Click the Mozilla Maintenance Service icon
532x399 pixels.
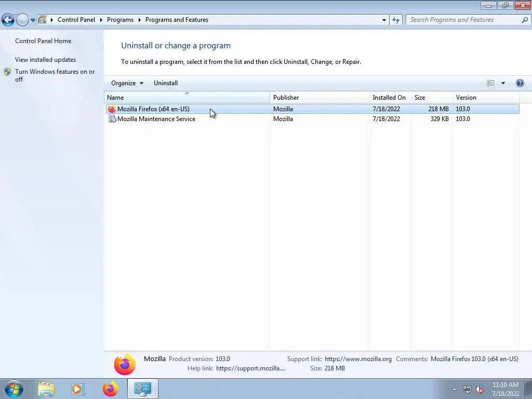(112, 119)
